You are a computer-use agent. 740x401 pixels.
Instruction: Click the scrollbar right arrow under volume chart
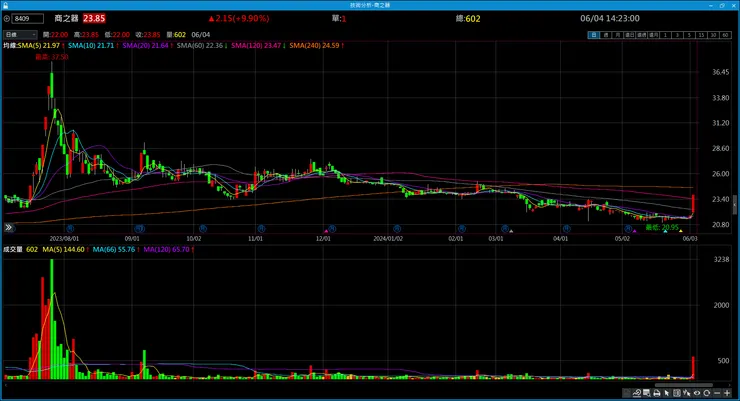click(730, 385)
